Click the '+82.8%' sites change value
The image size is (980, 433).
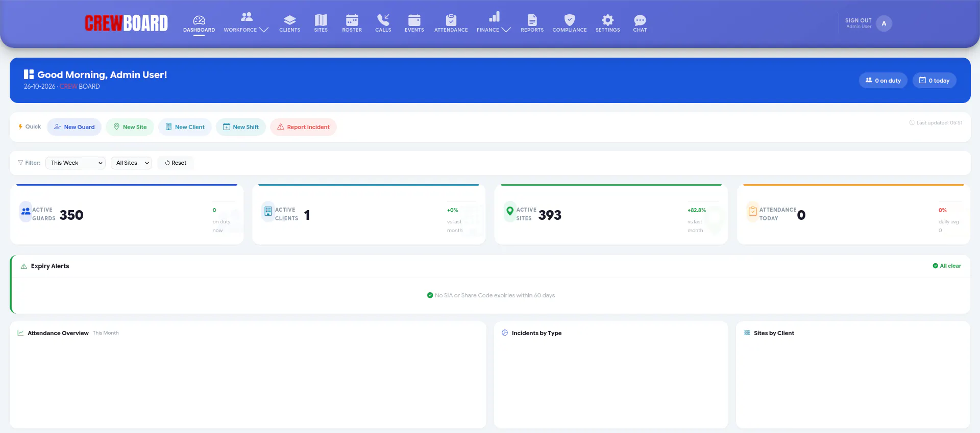(697, 210)
